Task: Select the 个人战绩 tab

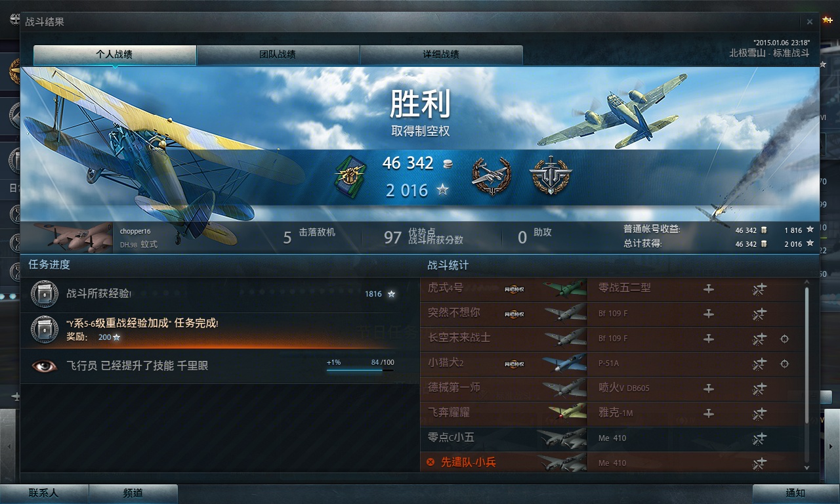Action: coord(115,54)
